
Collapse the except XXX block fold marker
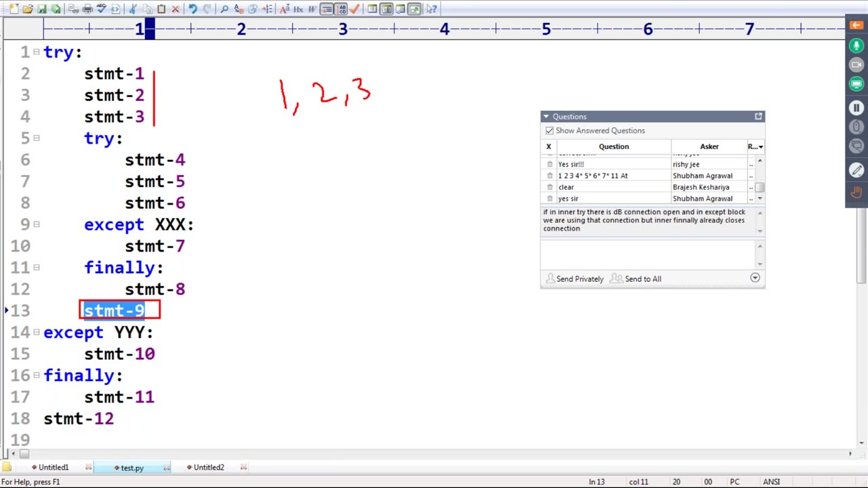(x=37, y=224)
